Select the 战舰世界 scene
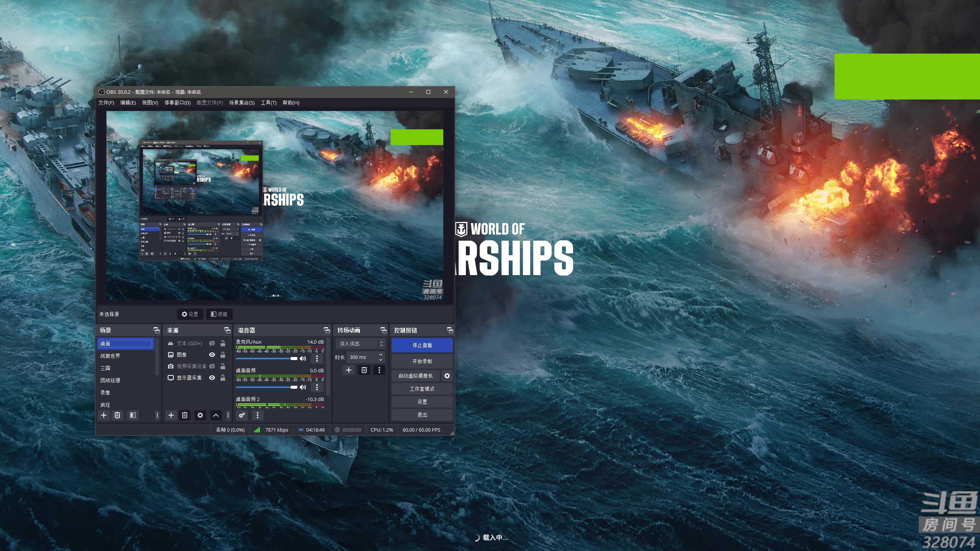Image resolution: width=980 pixels, height=551 pixels. [x=110, y=356]
